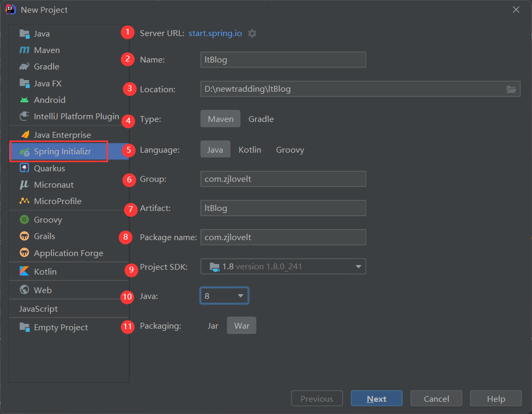Click the Group input field
Image resolution: width=532 pixels, height=414 pixels.
(x=283, y=179)
